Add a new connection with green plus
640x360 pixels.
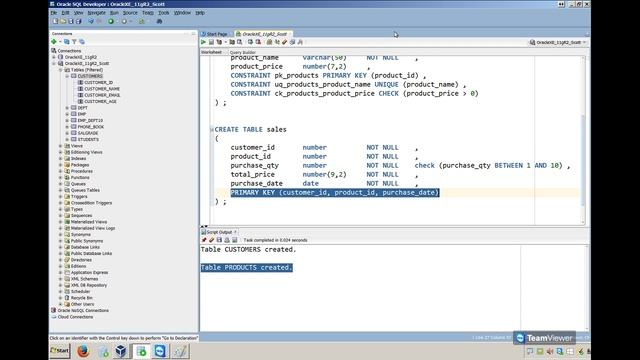(54, 42)
